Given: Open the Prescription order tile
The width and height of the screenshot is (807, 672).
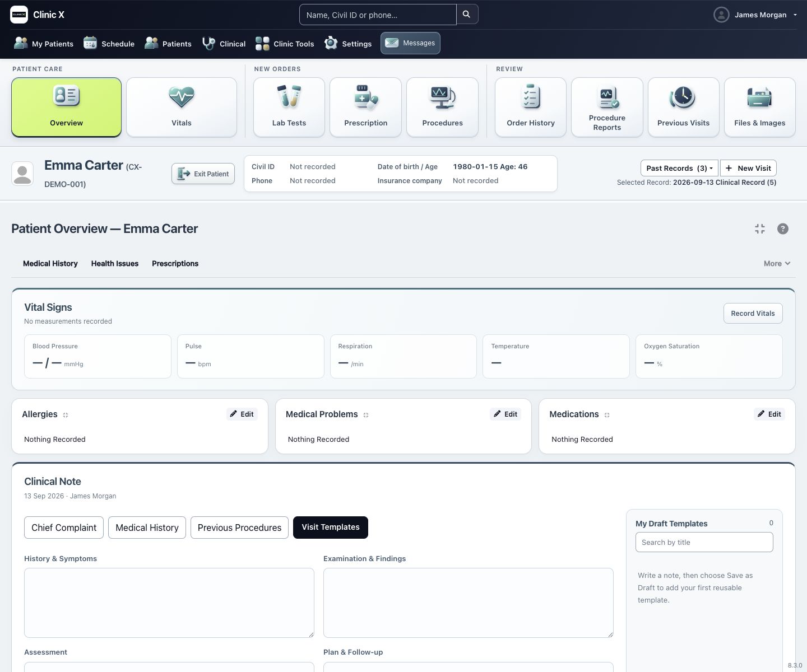Looking at the screenshot, I should (365, 107).
